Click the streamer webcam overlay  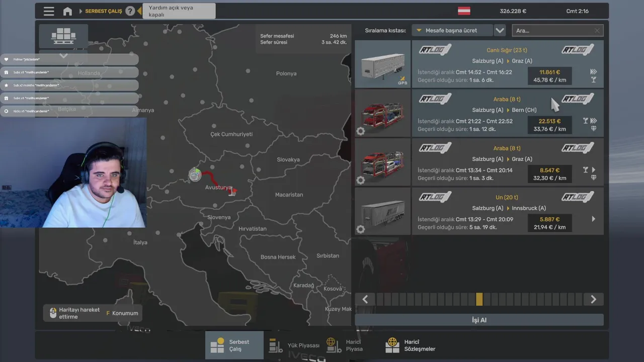tap(73, 172)
